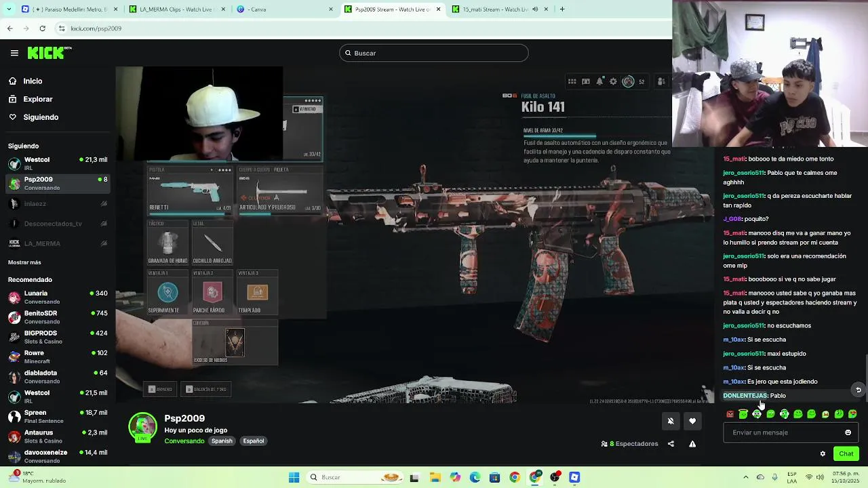Open emoji picker in chat input

(x=848, y=432)
